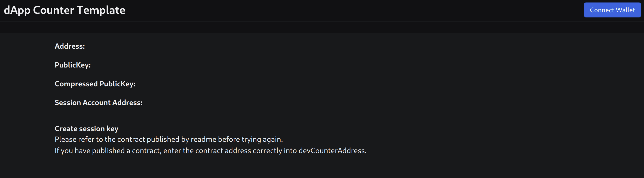The height and width of the screenshot is (178, 644).
Task: Click the word Template in the header
Action: [x=101, y=10]
